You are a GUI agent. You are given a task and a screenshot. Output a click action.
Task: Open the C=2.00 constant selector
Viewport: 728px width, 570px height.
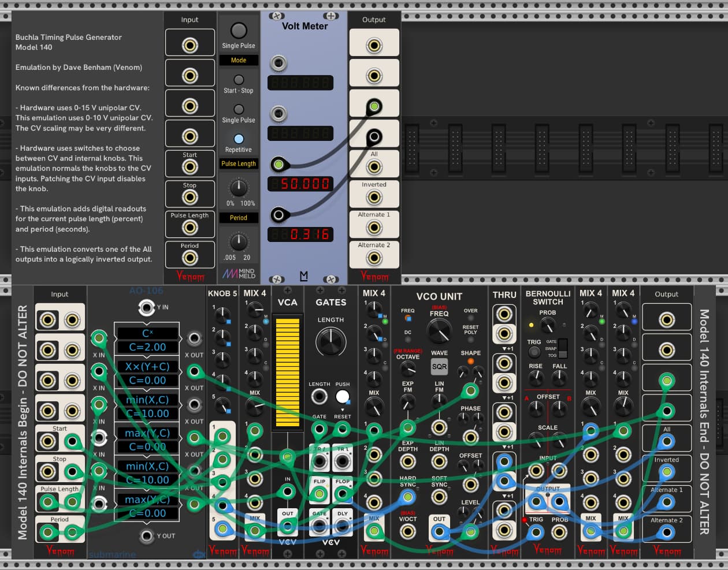tap(147, 347)
